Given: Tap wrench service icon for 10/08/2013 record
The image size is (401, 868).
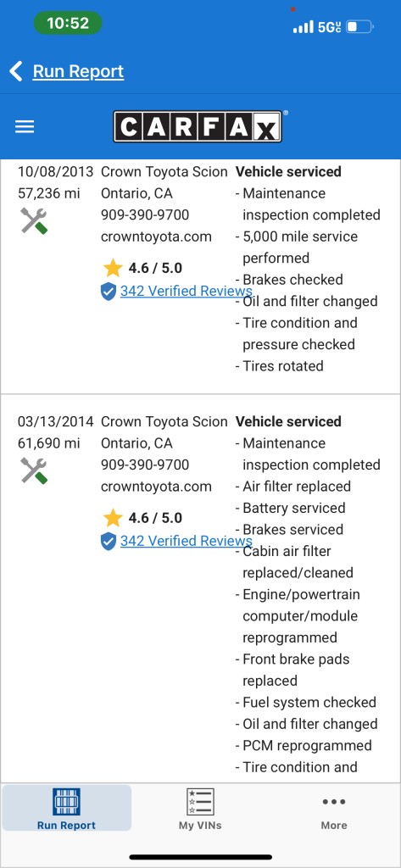Looking at the screenshot, I should [34, 220].
